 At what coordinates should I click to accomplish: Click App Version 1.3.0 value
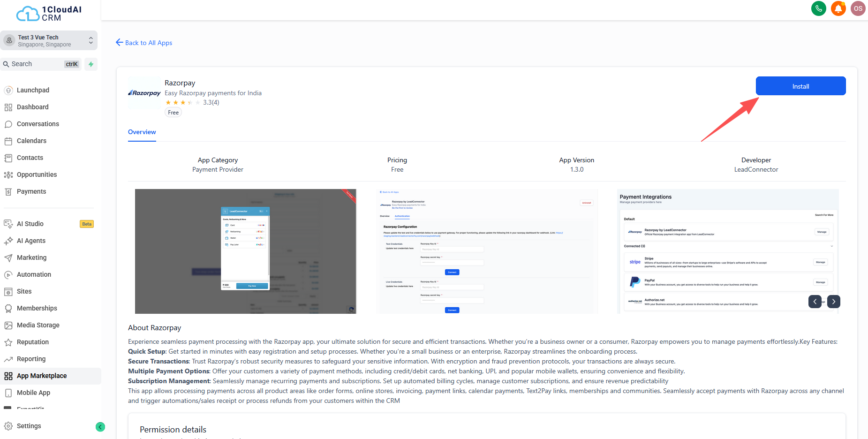pyautogui.click(x=577, y=170)
